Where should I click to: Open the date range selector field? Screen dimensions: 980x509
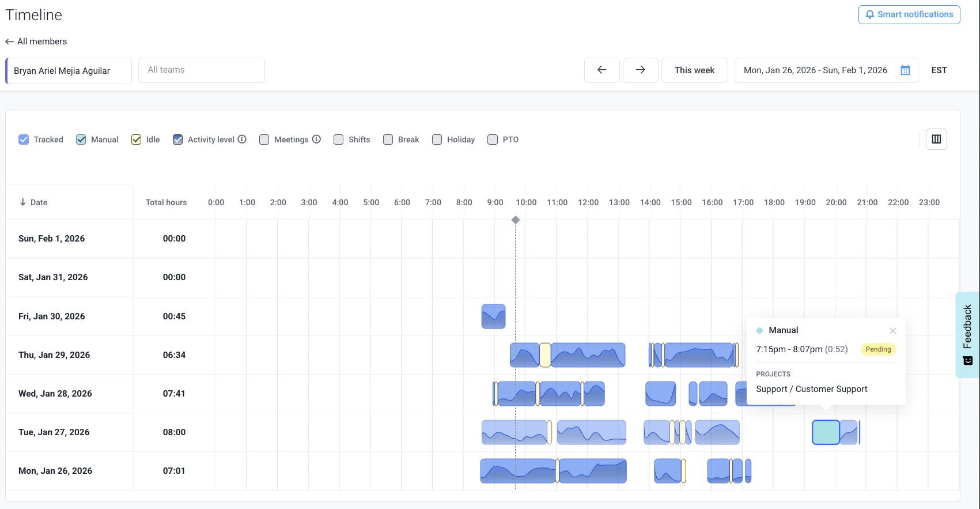815,70
